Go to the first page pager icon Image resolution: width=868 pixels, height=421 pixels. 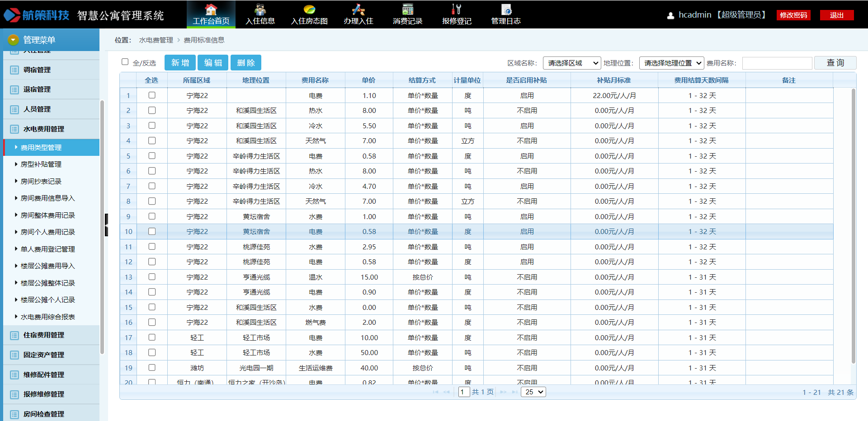pos(435,392)
